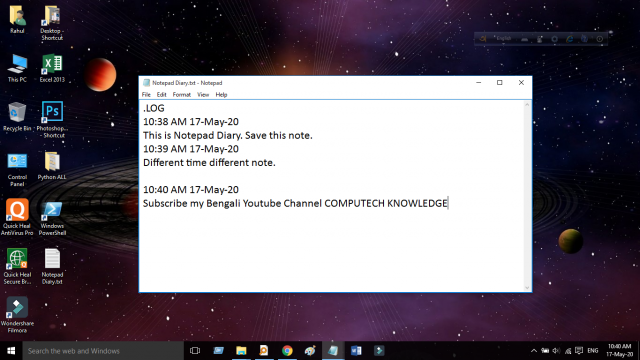Viewport: 640px width, 360px height.
Task: Click the mouse icon in the top bar
Action: (540, 39)
